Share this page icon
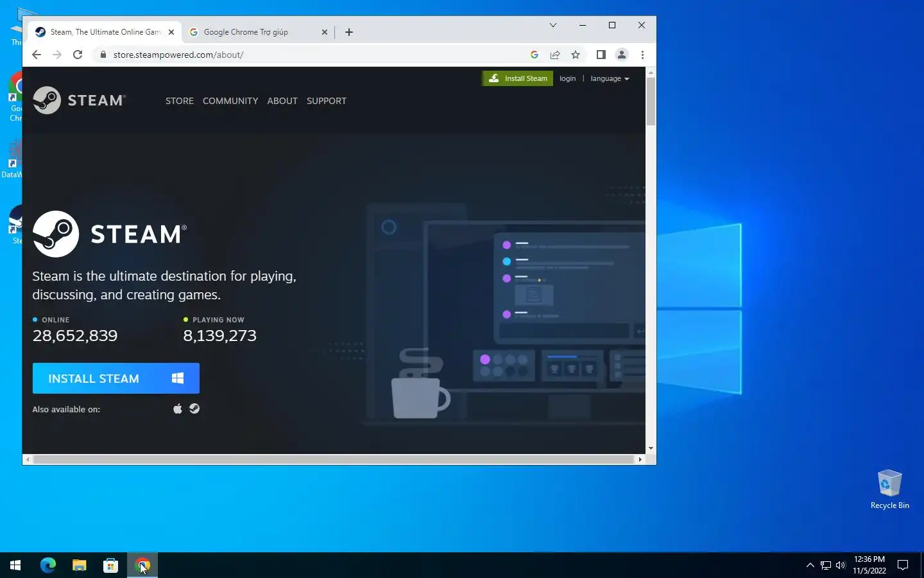This screenshot has width=924, height=578. (555, 55)
